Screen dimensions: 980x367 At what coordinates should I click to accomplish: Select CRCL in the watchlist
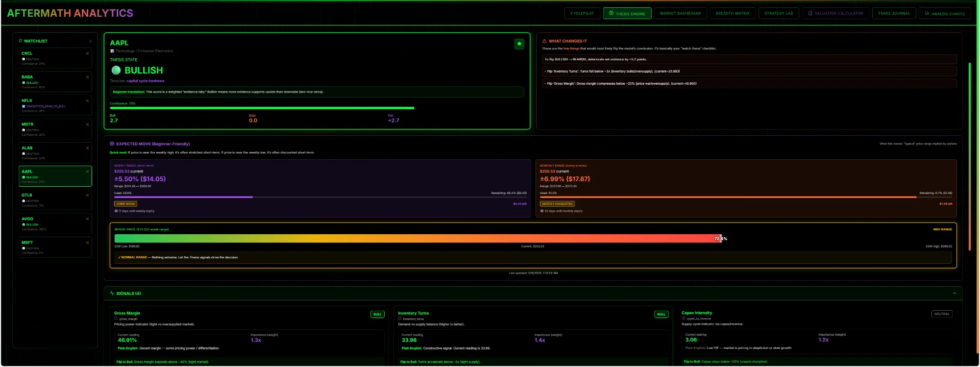point(55,58)
